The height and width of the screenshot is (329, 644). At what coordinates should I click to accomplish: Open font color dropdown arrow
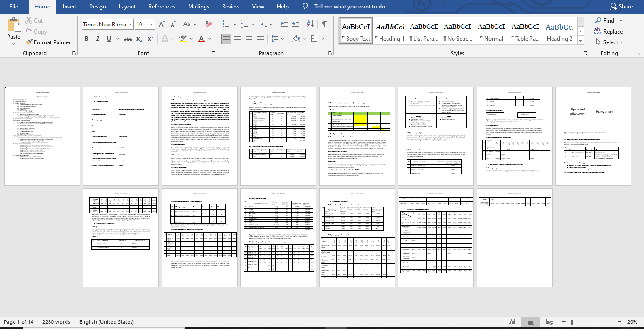click(210, 39)
